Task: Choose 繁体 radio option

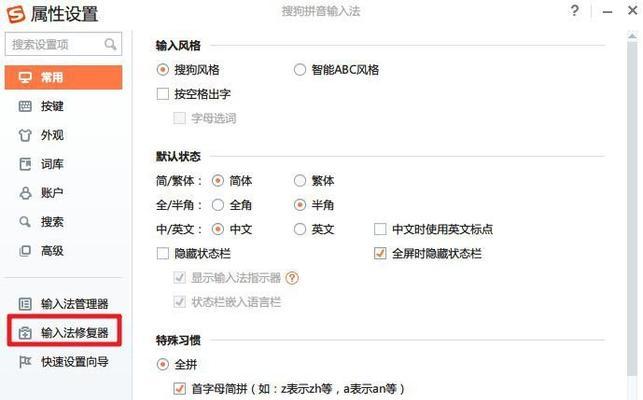Action: click(x=300, y=181)
